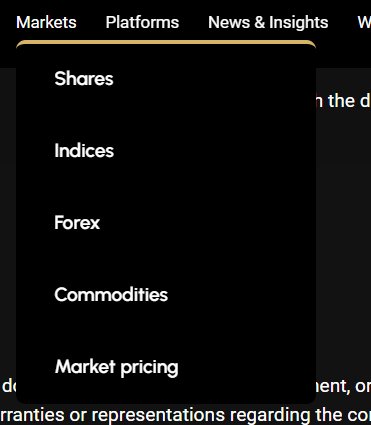Image resolution: width=371 pixels, height=425 pixels.
Task: Switch to the Platforms tab in the header
Action: click(142, 22)
